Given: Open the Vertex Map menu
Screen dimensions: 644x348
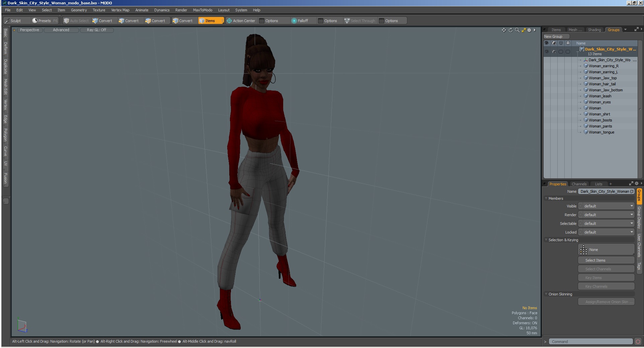Looking at the screenshot, I should (120, 10).
